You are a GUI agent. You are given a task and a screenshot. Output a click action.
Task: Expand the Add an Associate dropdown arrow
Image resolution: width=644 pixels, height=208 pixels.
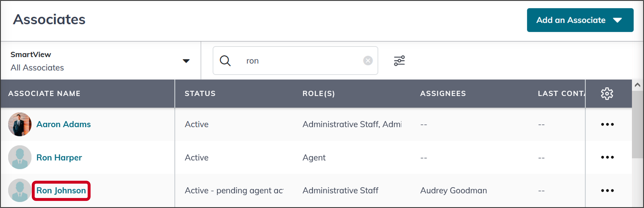tap(618, 20)
